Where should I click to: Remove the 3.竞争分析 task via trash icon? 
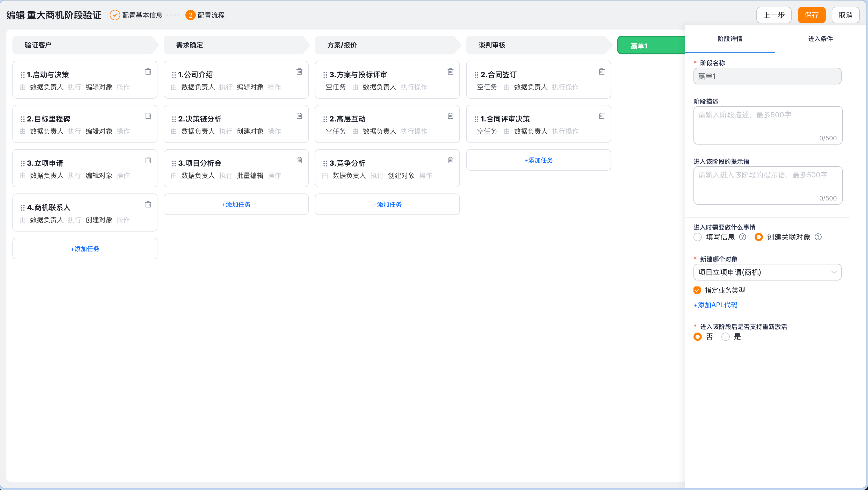[x=451, y=160]
